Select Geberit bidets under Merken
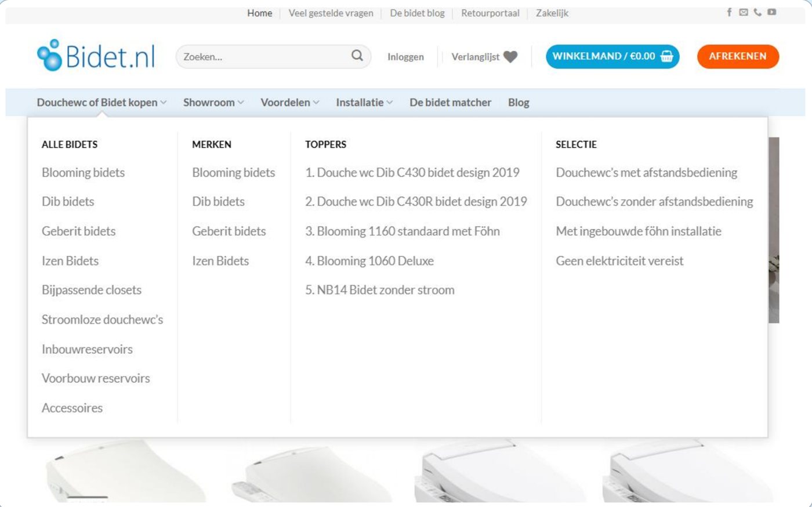This screenshot has height=507, width=812. 229,231
